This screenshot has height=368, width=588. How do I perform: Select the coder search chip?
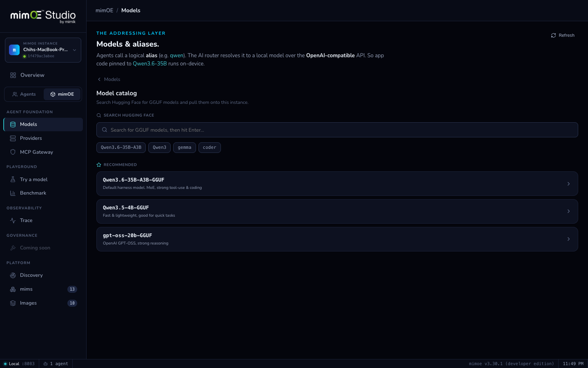coord(209,148)
